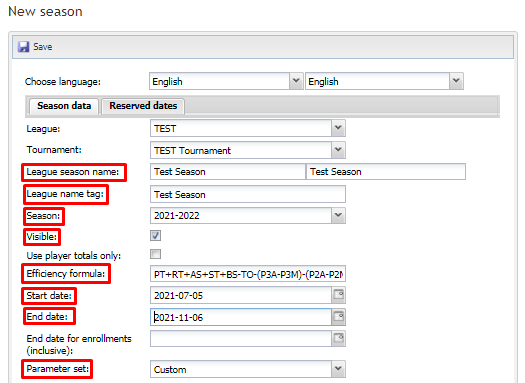
Task: Open the Parameter set Custom dropdown
Action: tap(338, 369)
